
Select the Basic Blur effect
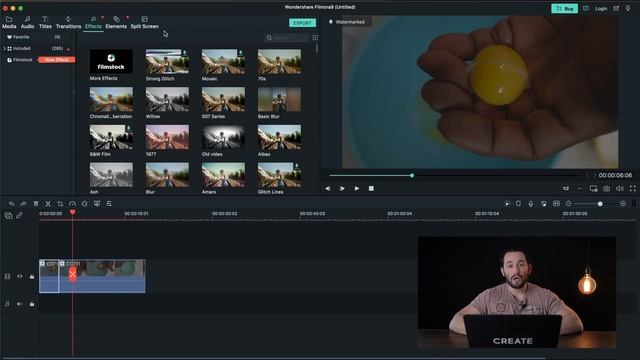279,99
